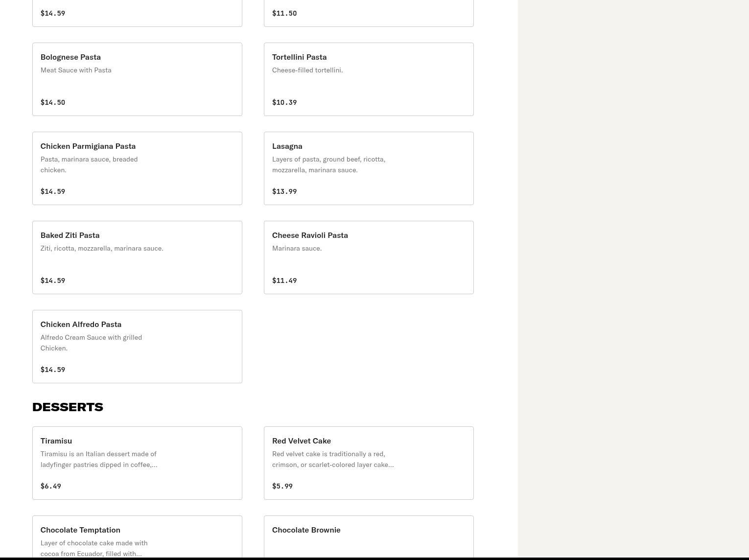Click the Chicken Alfredo Pasta price "$14.59"

click(53, 370)
